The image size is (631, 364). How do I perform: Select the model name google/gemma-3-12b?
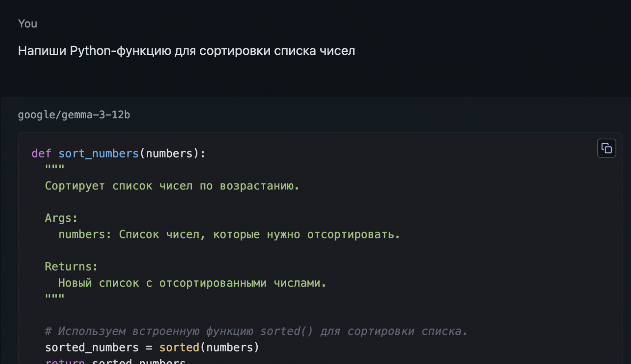[x=74, y=115]
